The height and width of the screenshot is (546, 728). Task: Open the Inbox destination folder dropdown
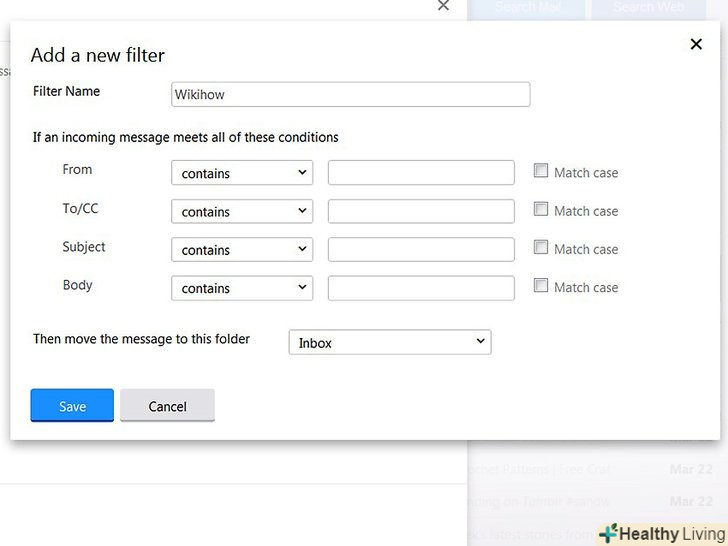(x=390, y=342)
